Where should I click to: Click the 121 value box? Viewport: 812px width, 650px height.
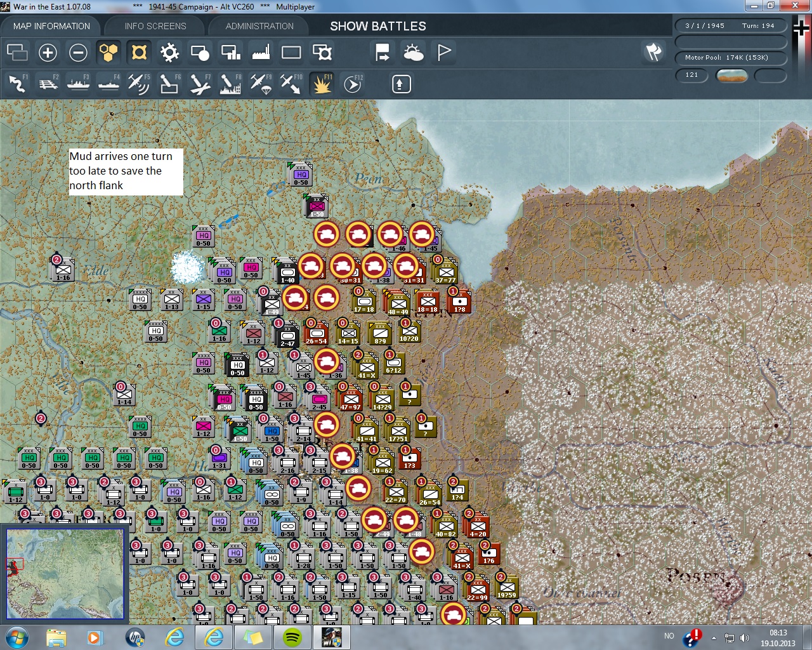691,76
